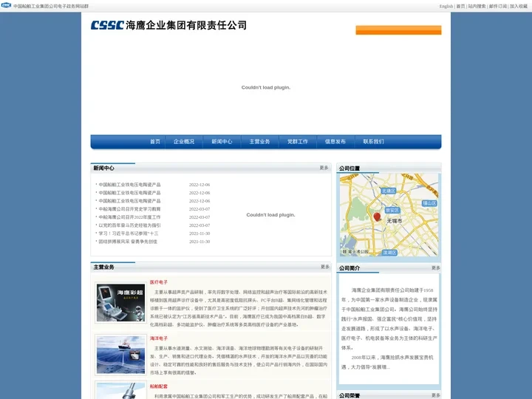This screenshot has height=399, width=532.
Task: Click the 中国船舶工业集团公司电子政务网站群 title text
Action: [x=51, y=6]
